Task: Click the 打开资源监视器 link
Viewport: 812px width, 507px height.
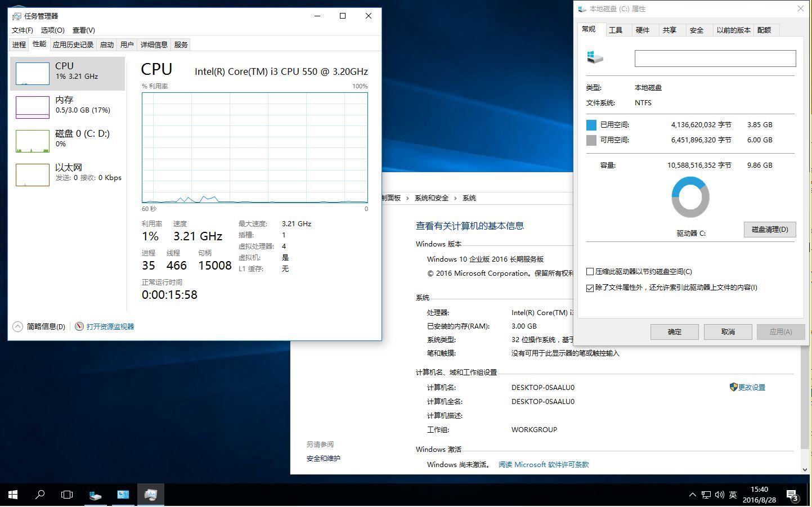Action: [x=110, y=326]
